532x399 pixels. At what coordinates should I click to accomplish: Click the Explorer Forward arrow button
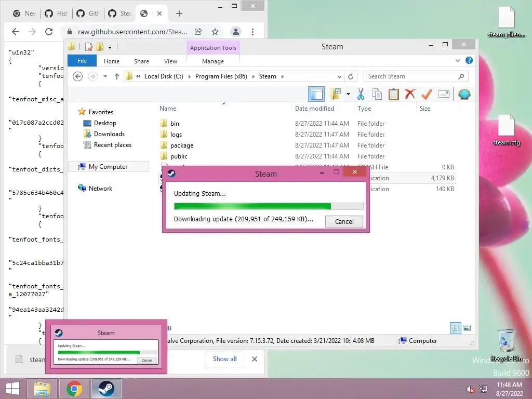click(92, 76)
